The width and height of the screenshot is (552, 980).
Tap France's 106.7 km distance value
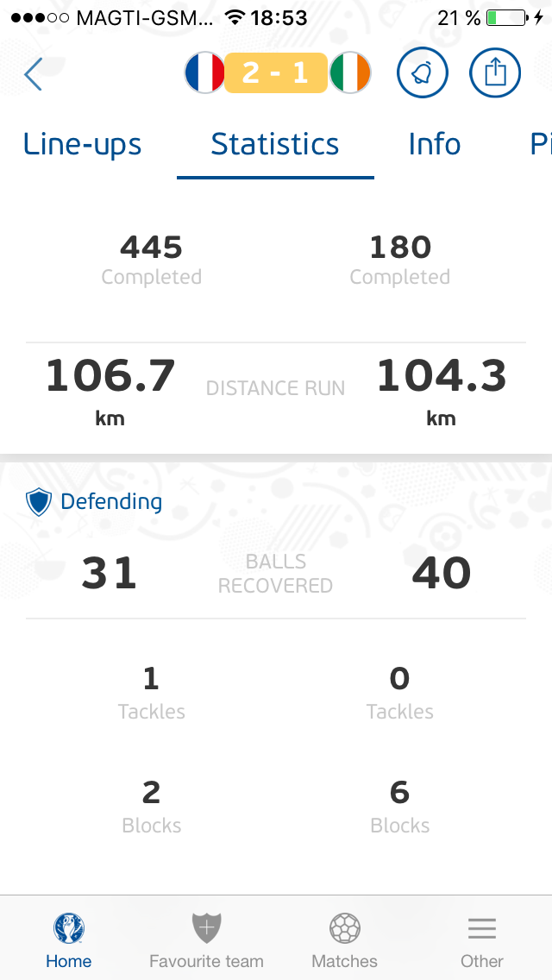tap(110, 376)
